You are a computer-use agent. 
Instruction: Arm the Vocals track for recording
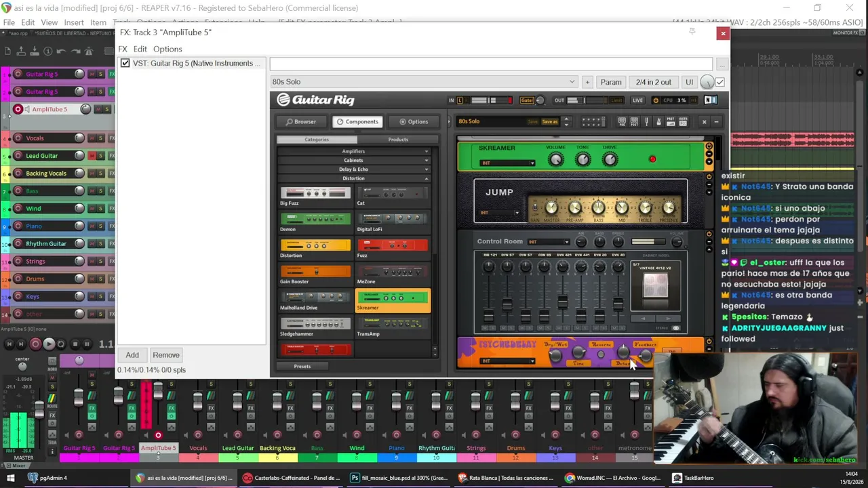pos(18,138)
